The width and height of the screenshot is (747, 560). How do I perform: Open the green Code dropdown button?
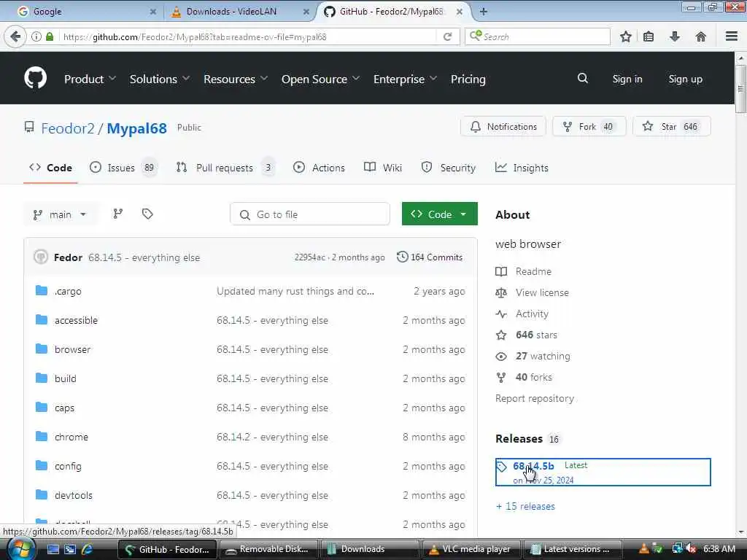click(439, 214)
